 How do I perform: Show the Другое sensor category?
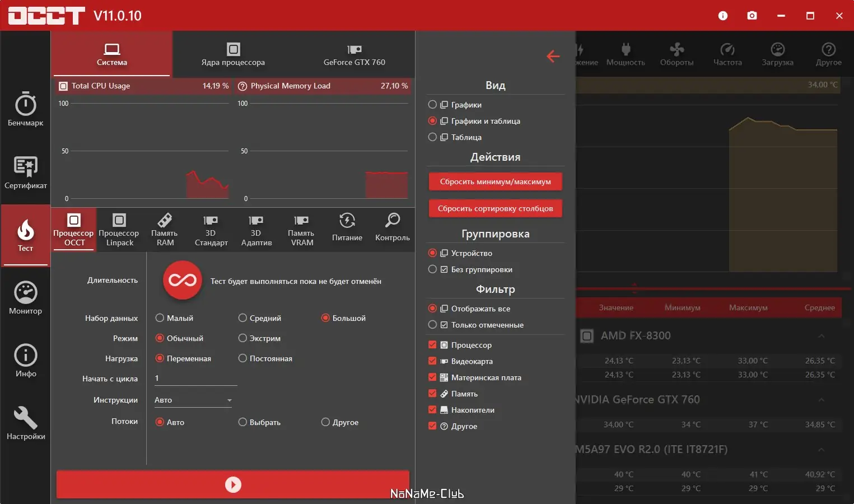[828, 54]
